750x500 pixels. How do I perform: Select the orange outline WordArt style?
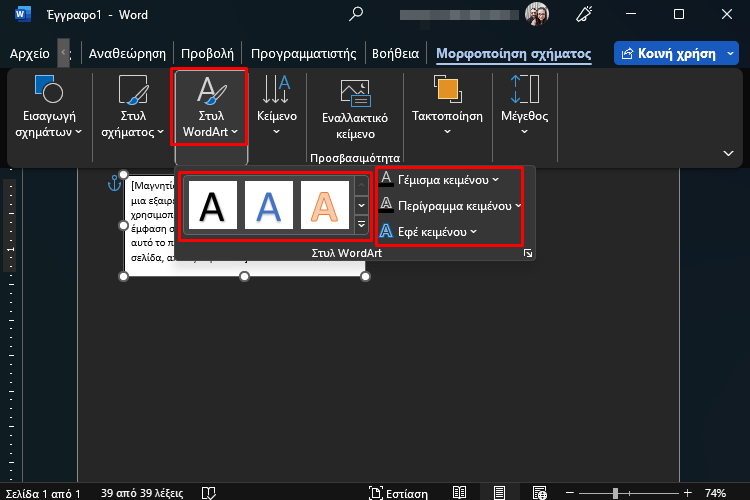pyautogui.click(x=325, y=205)
